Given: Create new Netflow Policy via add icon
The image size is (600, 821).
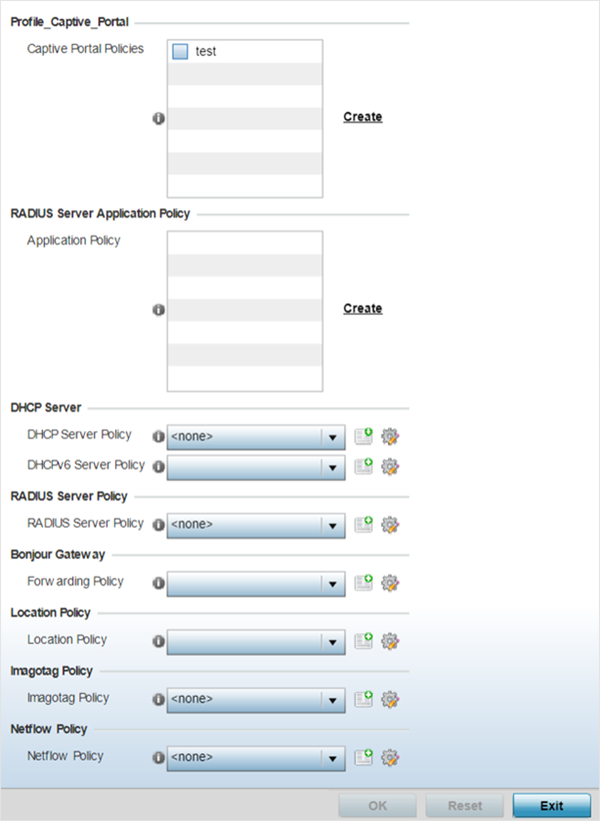Looking at the screenshot, I should click(x=363, y=757).
